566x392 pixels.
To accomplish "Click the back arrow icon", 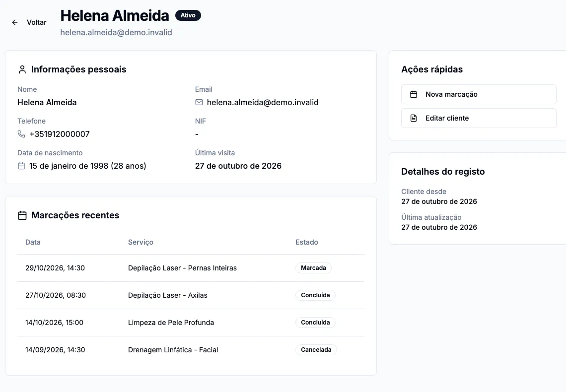I will (x=15, y=22).
